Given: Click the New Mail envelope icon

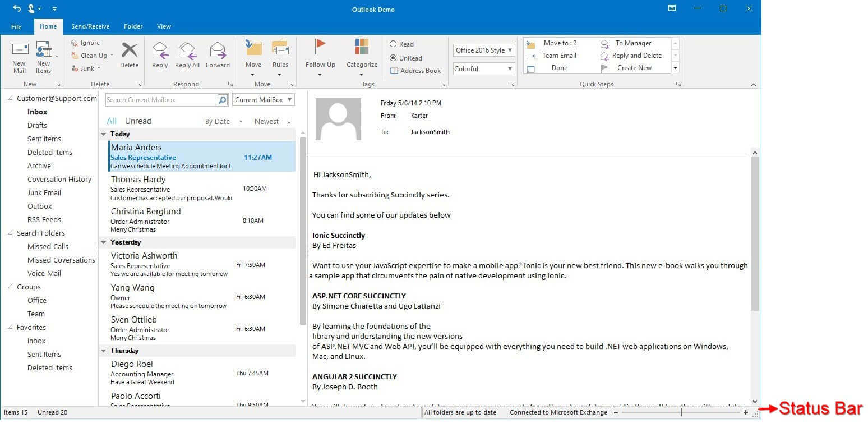Looking at the screenshot, I should click(20, 50).
